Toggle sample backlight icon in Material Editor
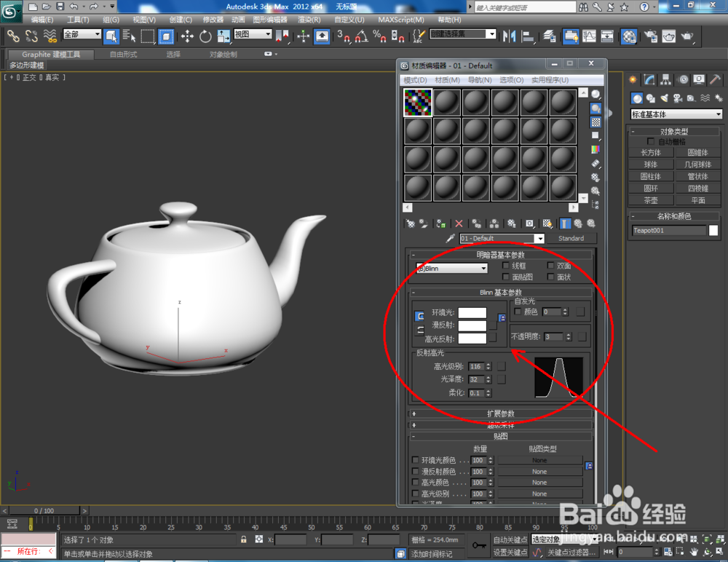 [596, 108]
